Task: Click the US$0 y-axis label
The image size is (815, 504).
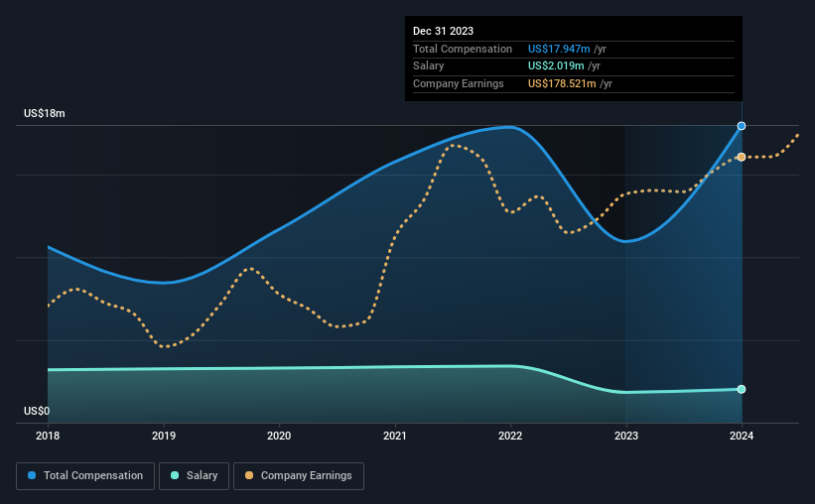Action: [37, 411]
